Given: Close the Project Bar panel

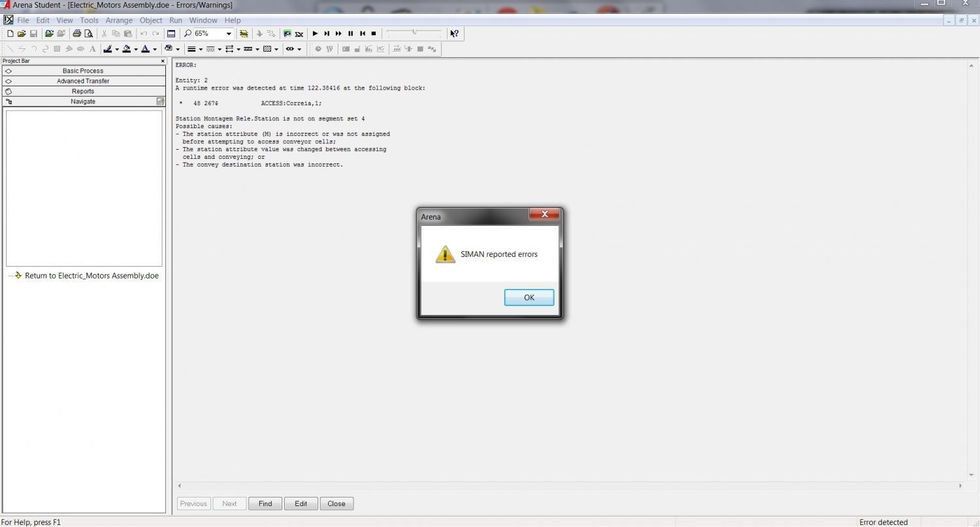Looking at the screenshot, I should [x=163, y=61].
